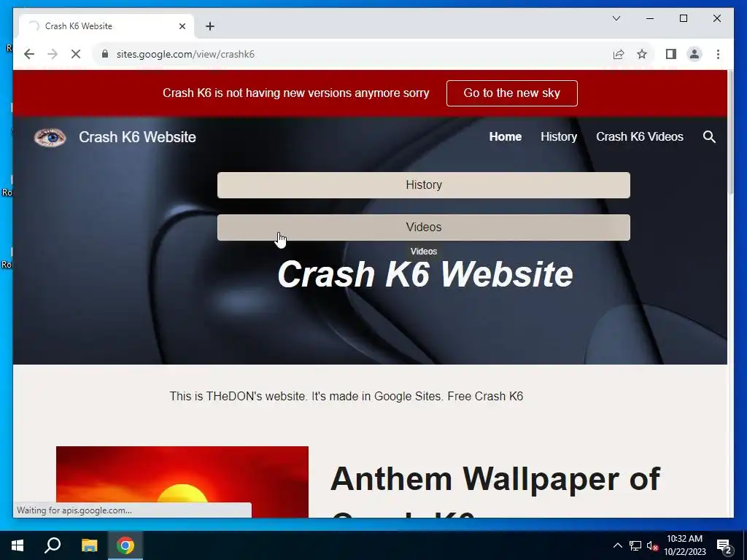Click the Crash K6 Website header title
This screenshot has height=560, width=747.
(x=137, y=137)
